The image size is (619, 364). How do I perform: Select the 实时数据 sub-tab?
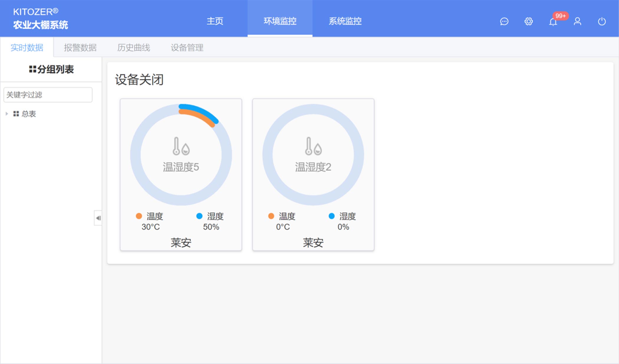(27, 47)
